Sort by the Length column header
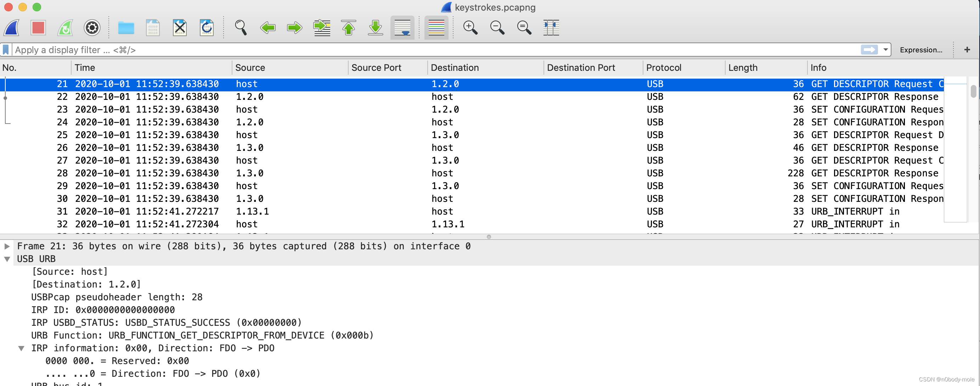The width and height of the screenshot is (980, 386). tap(743, 68)
